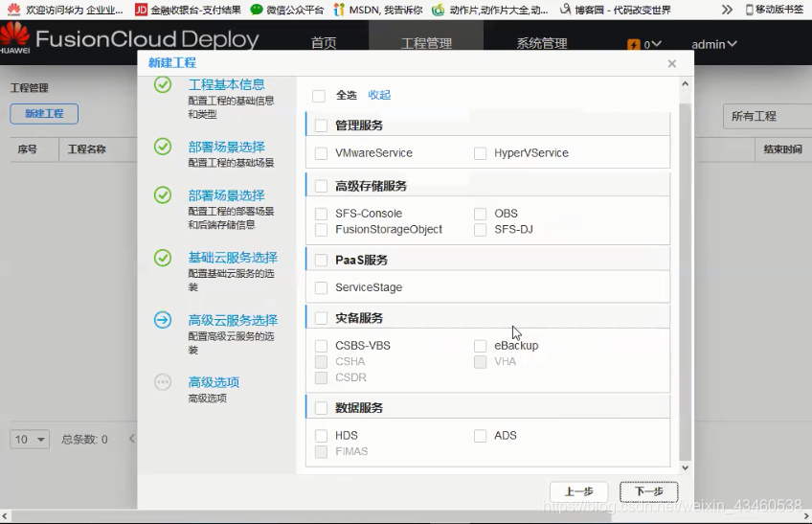Viewport: 812px width, 524px height.
Task: Enable the HyperVService checkbox
Action: (480, 153)
